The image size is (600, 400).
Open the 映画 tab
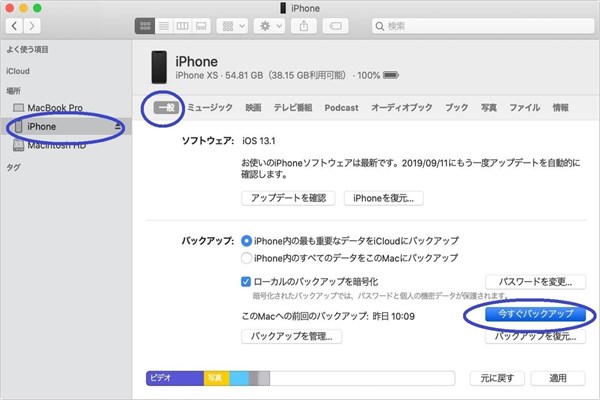[x=253, y=108]
